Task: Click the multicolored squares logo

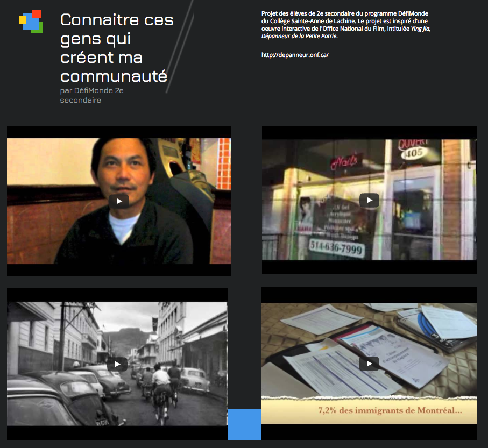Action: (31, 22)
